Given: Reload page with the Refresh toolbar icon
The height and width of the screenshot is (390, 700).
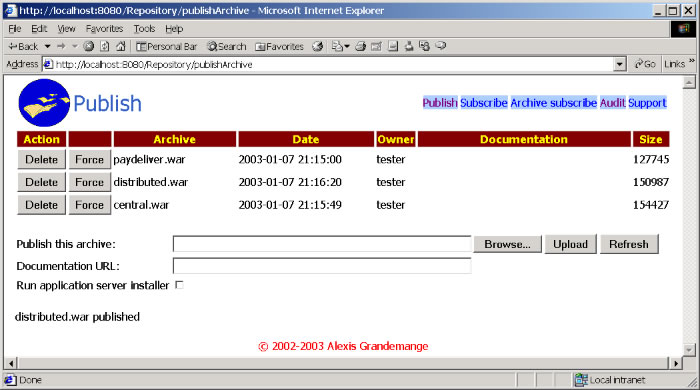Looking at the screenshot, I should 104,46.
